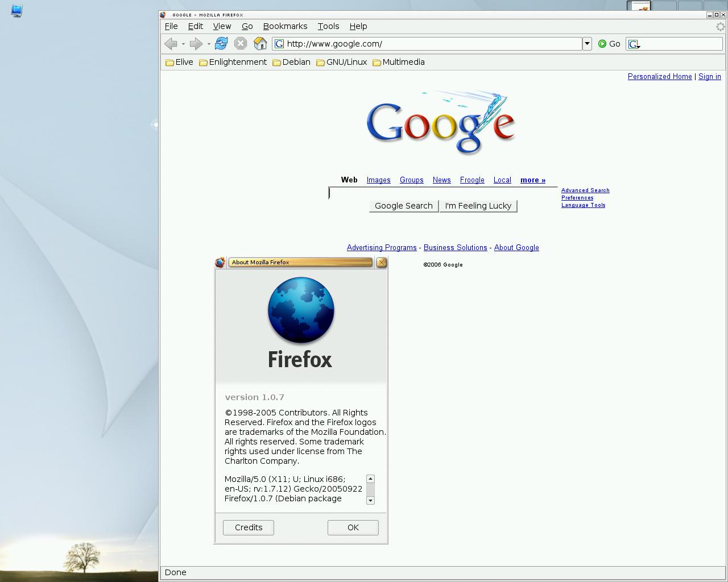
Task: Select the Groups search link
Action: 411,180
